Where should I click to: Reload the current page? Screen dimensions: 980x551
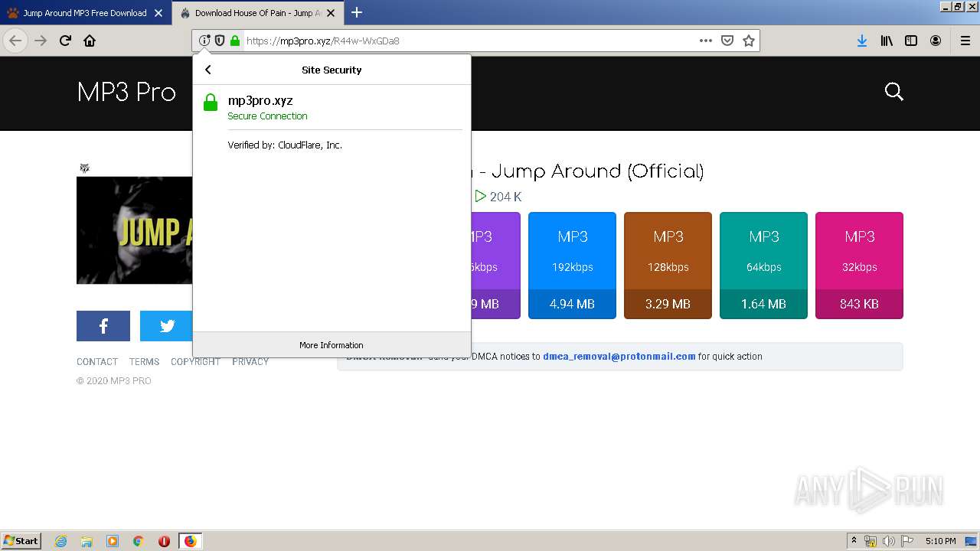click(x=65, y=41)
